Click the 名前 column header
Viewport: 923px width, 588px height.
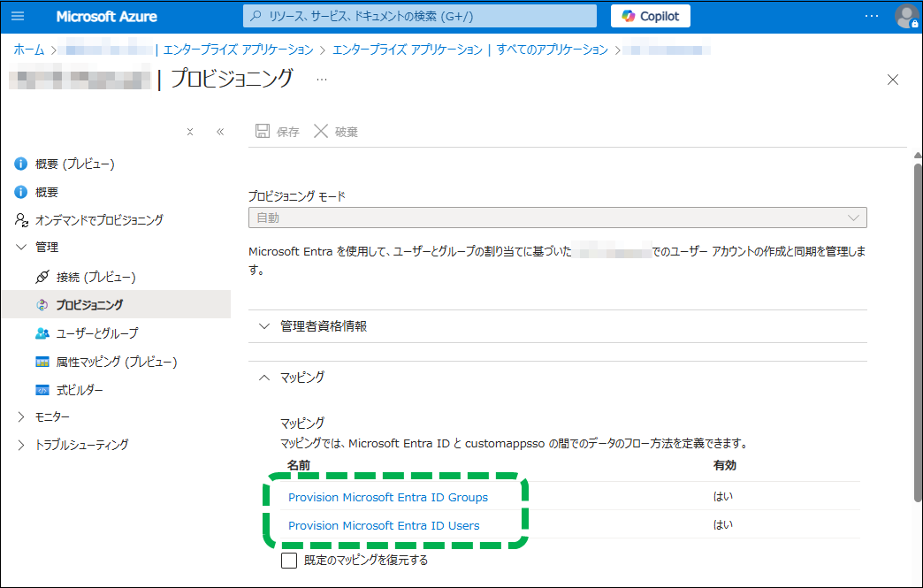click(299, 465)
